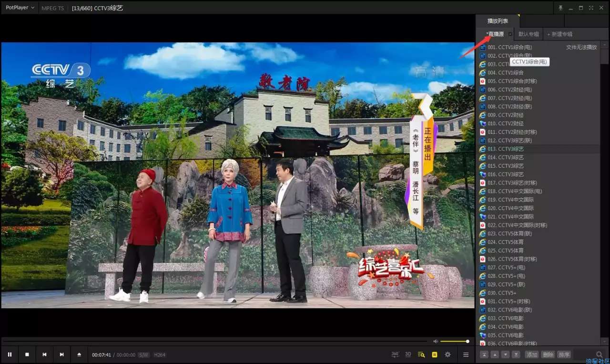
Task: Select 031. CCTV5+(时移) entry
Action: (x=539, y=302)
